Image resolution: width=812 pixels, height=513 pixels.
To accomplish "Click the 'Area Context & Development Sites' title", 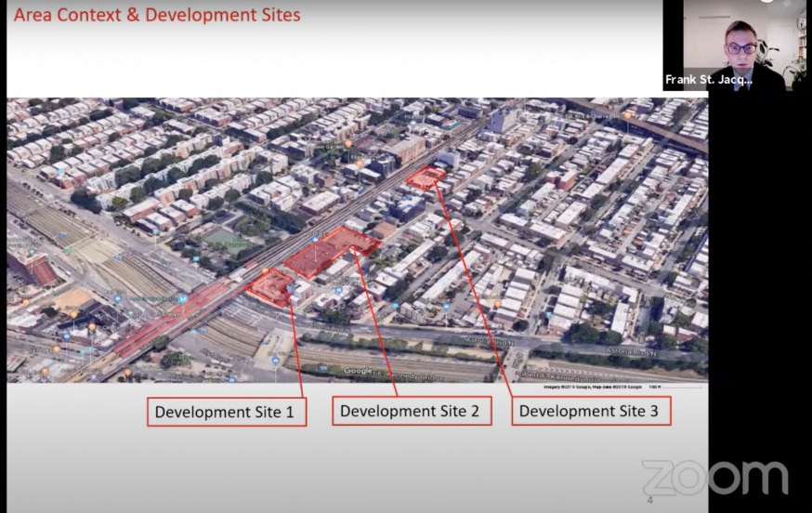I will [157, 15].
